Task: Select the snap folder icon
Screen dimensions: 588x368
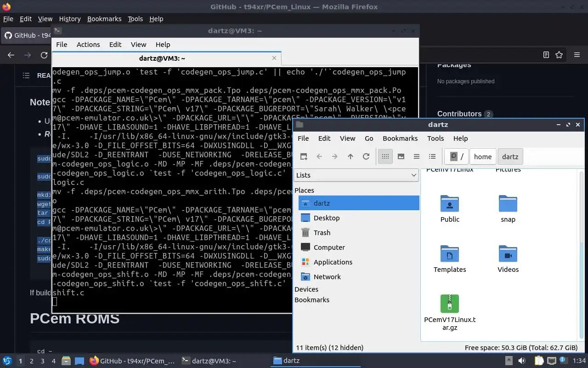Action: click(x=508, y=204)
